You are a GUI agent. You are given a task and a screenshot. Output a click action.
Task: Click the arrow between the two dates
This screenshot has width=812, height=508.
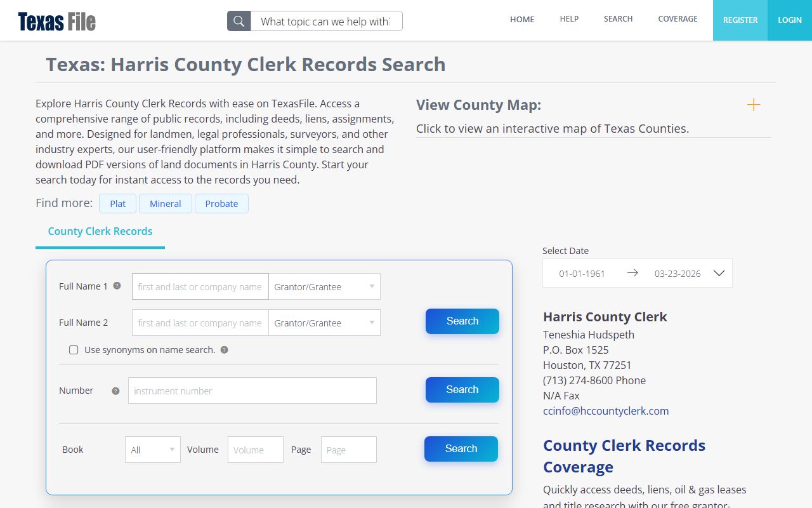point(632,273)
